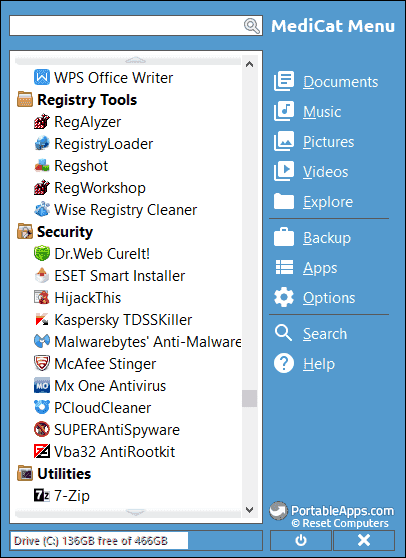Screen dimensions: 406x558
Task: Click the magnifier icon in the search box
Action: 252,26
